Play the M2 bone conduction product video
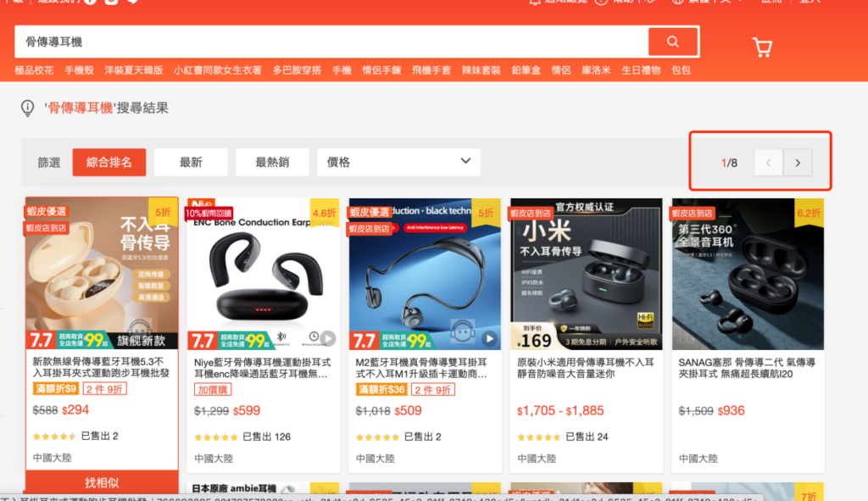 coord(489,338)
